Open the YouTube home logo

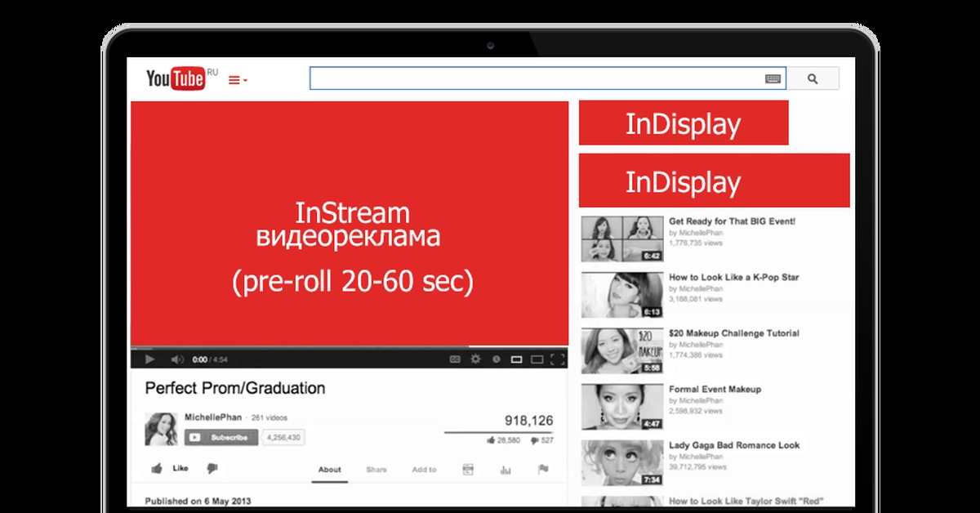point(176,78)
